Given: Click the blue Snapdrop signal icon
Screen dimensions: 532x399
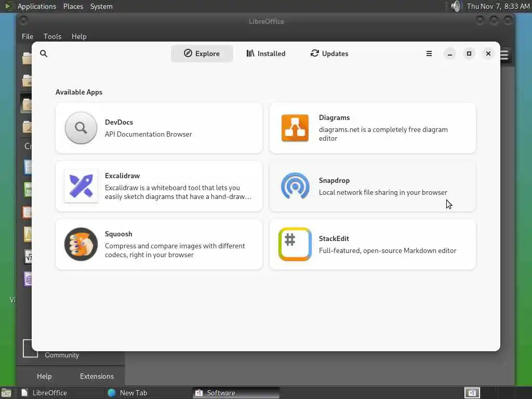Looking at the screenshot, I should point(295,186).
